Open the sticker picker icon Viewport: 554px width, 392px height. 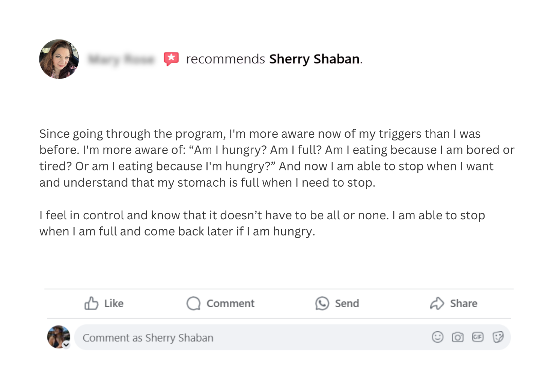pos(498,337)
